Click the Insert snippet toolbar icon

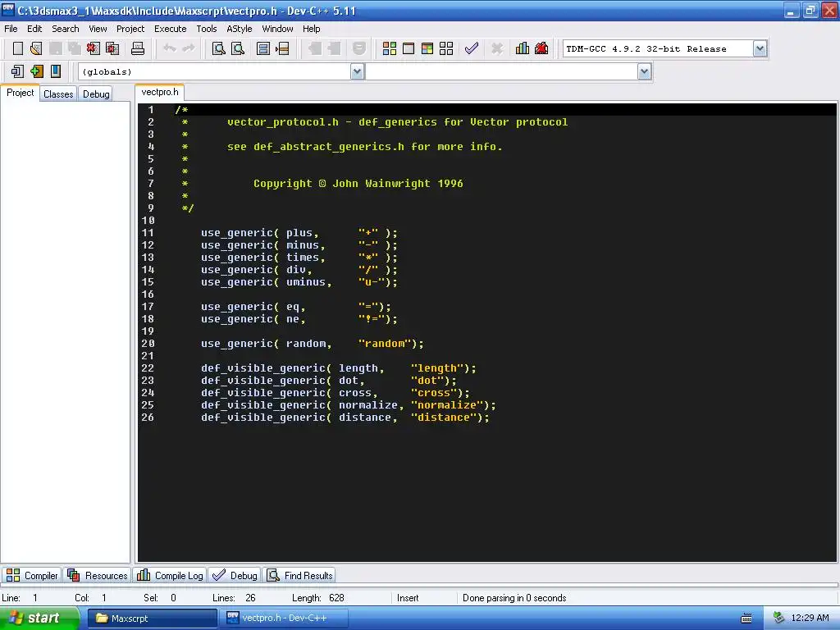[x=18, y=71]
